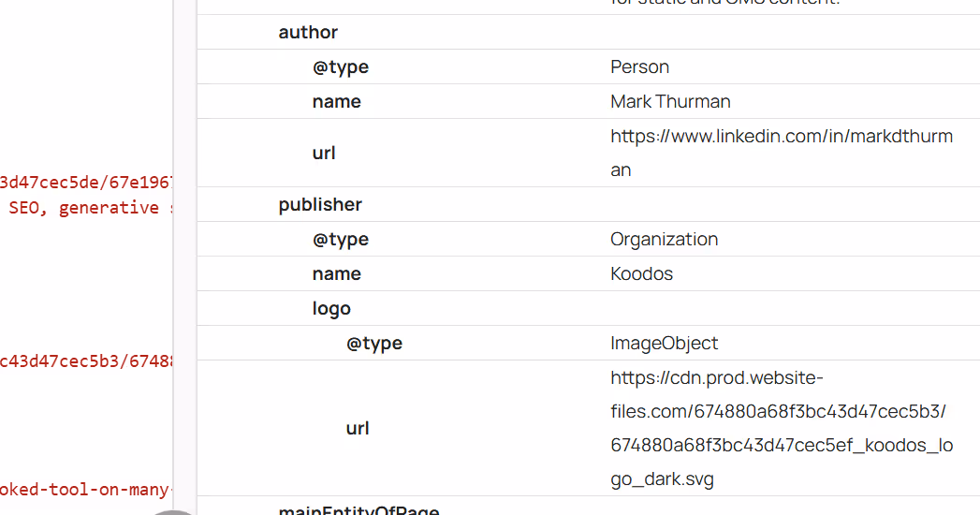Click the ImageObject type value
This screenshot has width=980, height=515.
[664, 343]
